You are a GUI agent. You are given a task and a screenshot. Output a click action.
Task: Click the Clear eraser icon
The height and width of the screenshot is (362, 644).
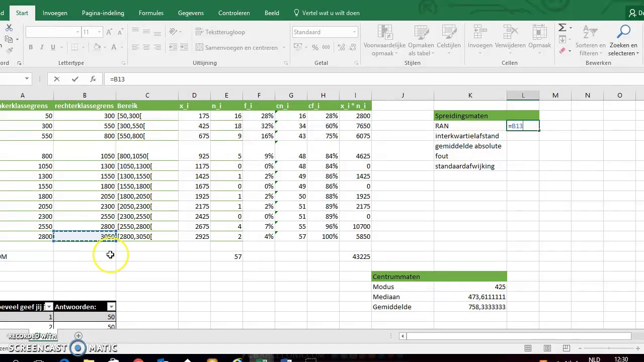pos(562,50)
